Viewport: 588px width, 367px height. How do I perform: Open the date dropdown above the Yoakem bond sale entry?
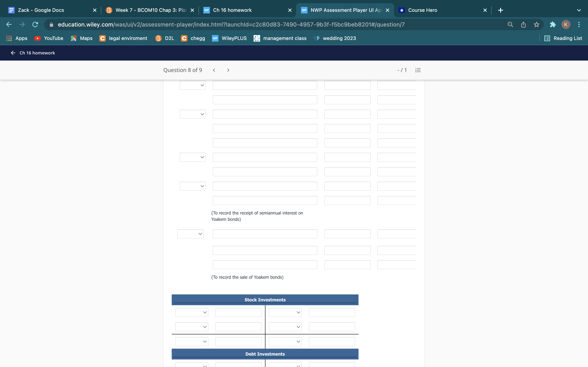click(x=190, y=234)
